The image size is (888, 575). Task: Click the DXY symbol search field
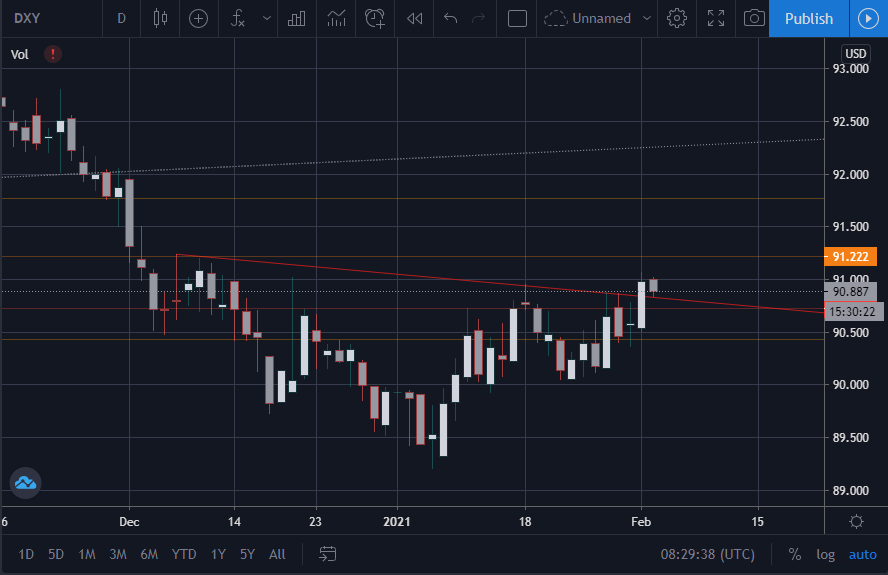click(x=51, y=18)
